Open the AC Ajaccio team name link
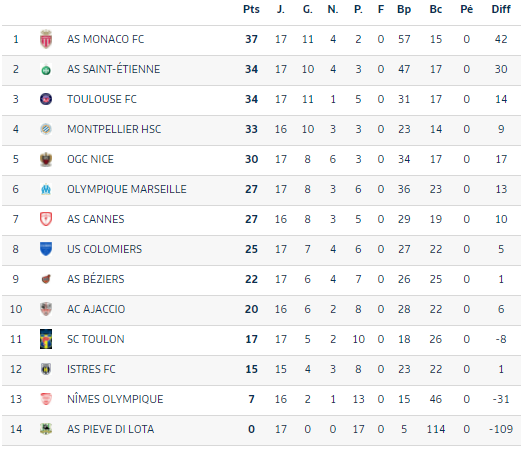The width and height of the screenshot is (521, 449). click(96, 309)
